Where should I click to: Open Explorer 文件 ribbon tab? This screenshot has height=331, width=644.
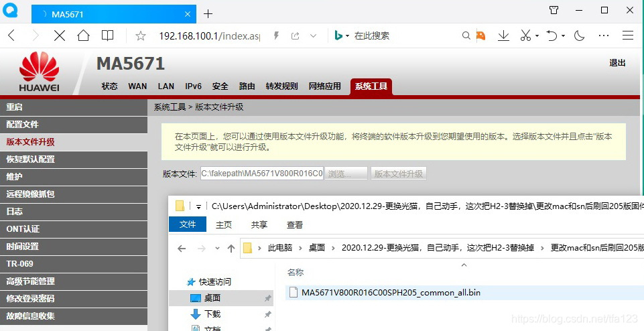tap(188, 224)
